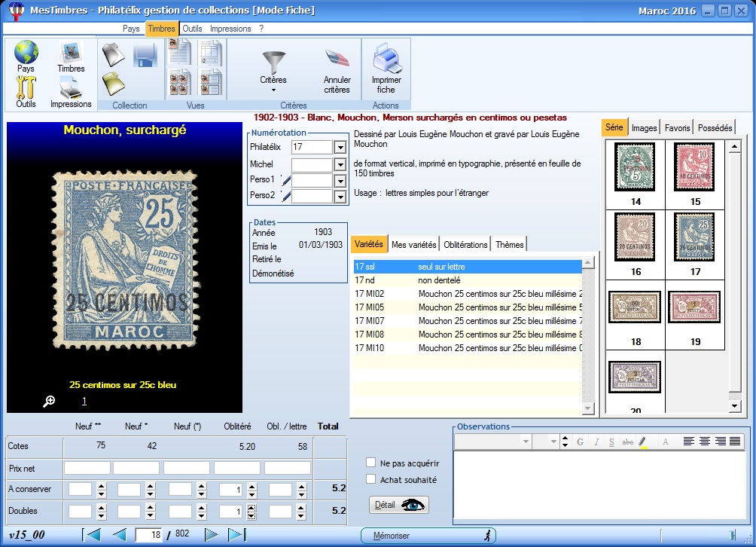Click the pencil icon next to Perso2
This screenshot has width=756, height=547.
coord(286,196)
